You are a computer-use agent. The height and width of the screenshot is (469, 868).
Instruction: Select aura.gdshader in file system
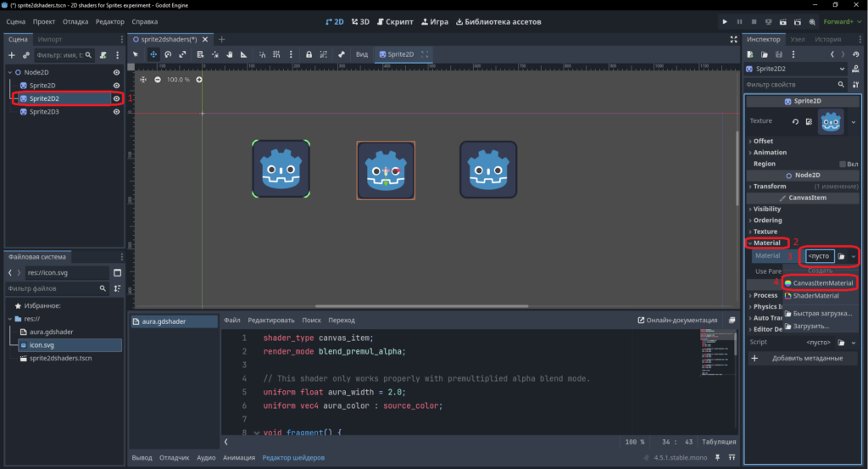[x=51, y=332]
